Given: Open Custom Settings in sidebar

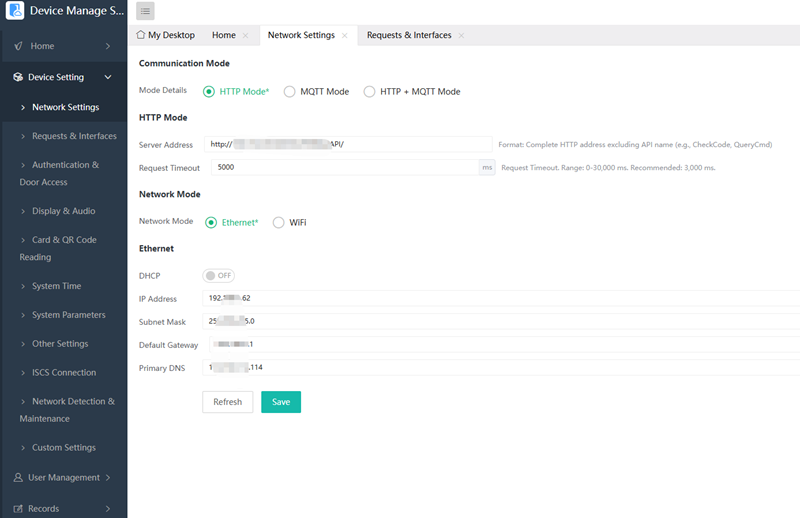Looking at the screenshot, I should coord(64,448).
